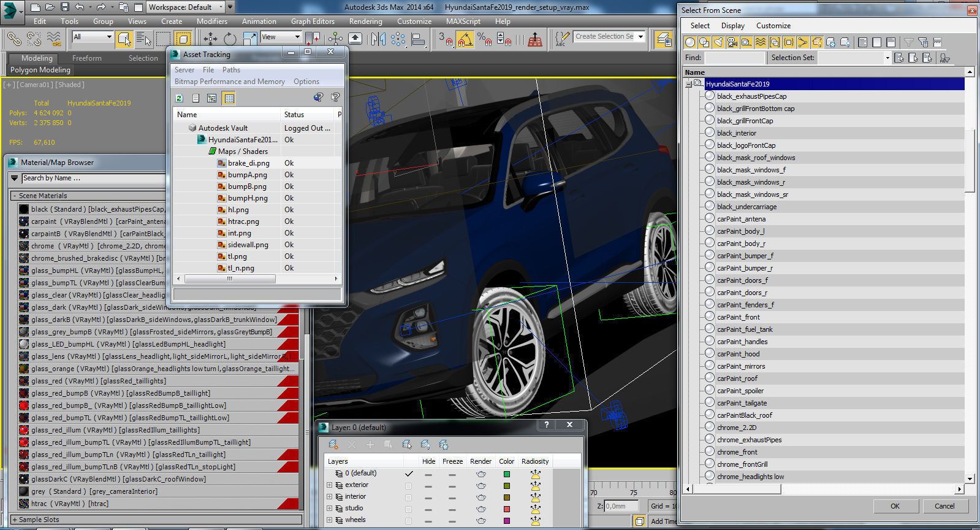Image resolution: width=980 pixels, height=530 pixels.
Task: Click the studio layer red color swatch
Action: click(506, 509)
